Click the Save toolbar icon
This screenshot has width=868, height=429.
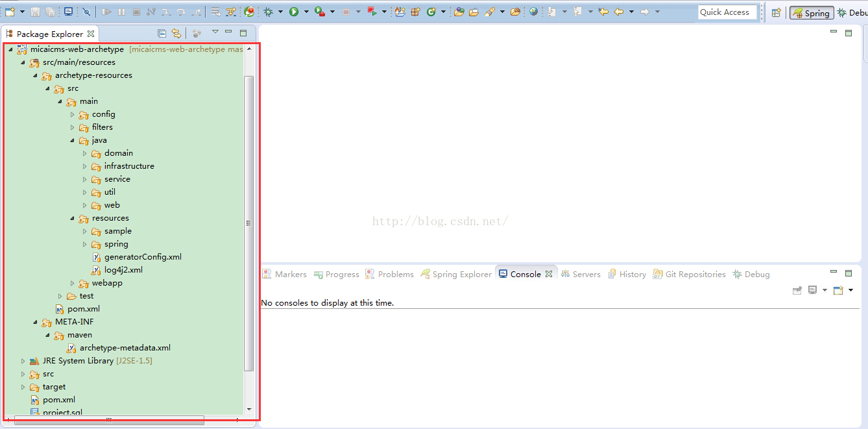point(35,12)
